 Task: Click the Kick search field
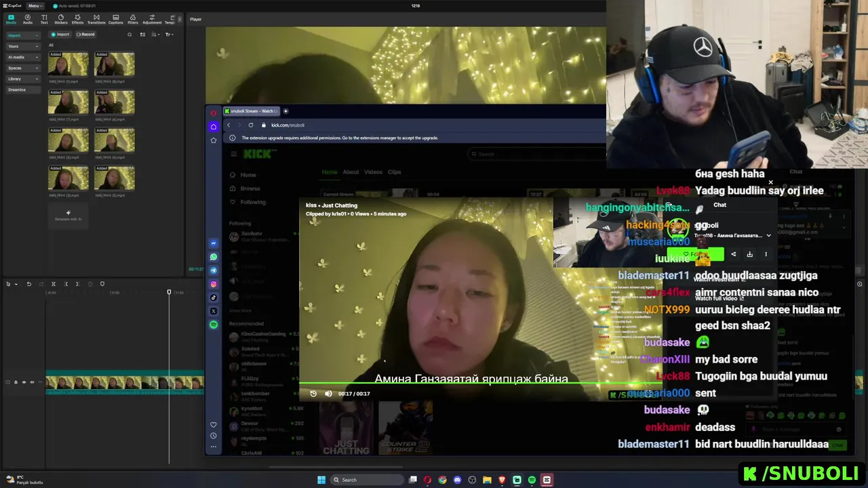click(536, 154)
